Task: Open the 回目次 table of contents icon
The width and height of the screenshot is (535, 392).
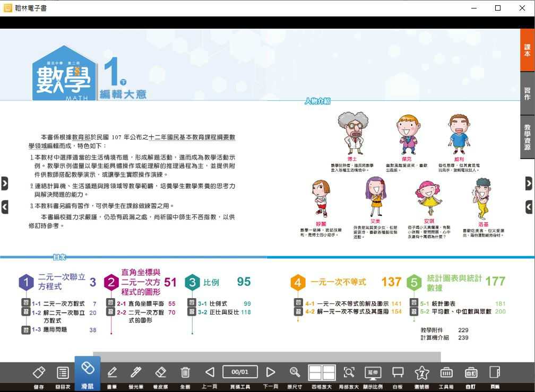Action: (63, 372)
